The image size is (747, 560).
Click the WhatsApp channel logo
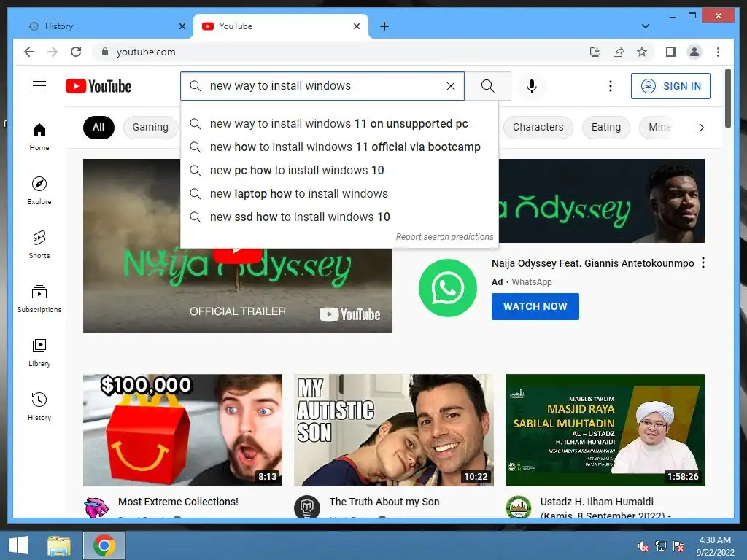click(447, 287)
